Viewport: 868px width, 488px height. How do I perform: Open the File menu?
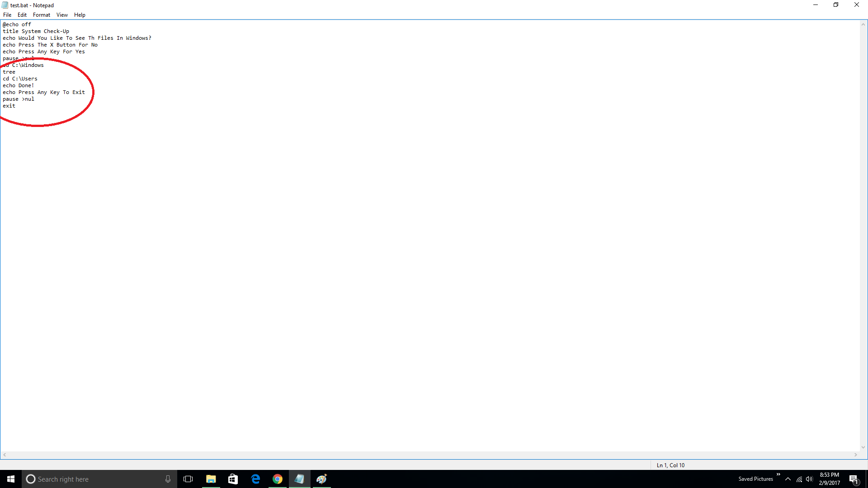(x=7, y=15)
